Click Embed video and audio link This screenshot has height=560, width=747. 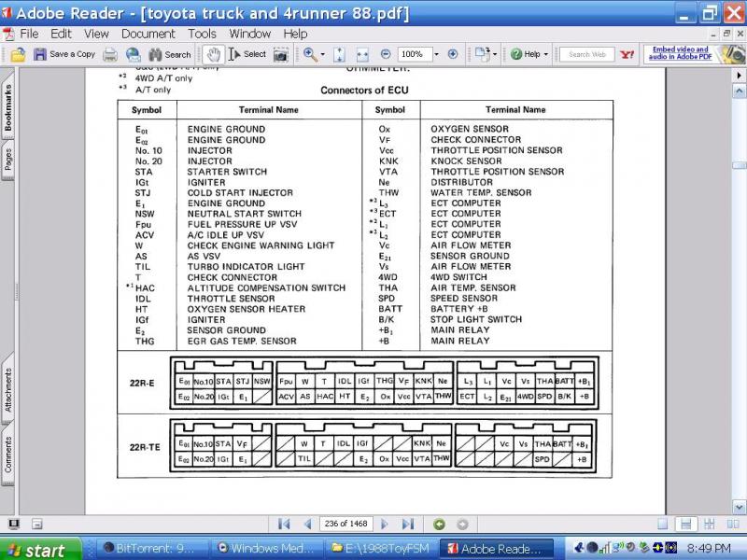pos(681,53)
